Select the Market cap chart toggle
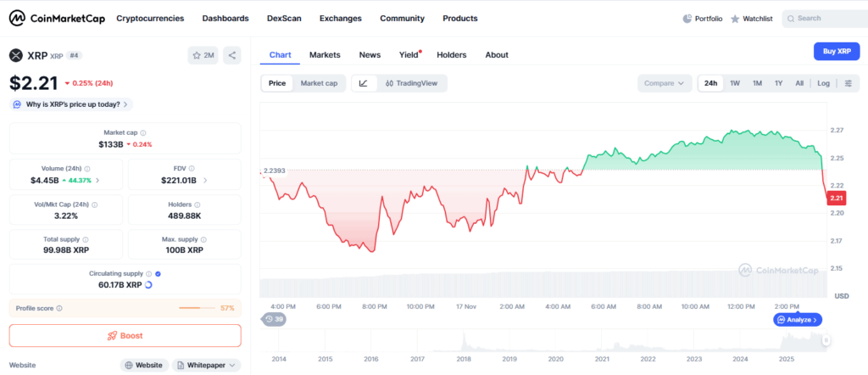The width and height of the screenshot is (868, 375). [x=319, y=83]
